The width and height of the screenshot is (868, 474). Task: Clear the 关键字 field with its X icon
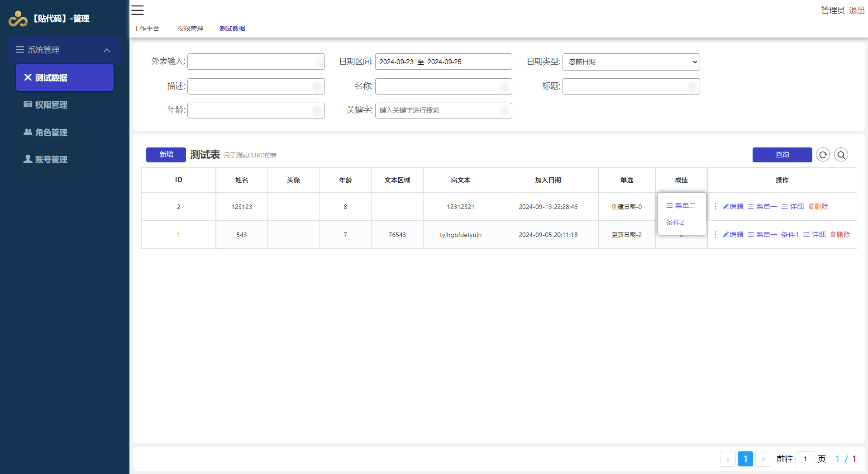click(504, 111)
